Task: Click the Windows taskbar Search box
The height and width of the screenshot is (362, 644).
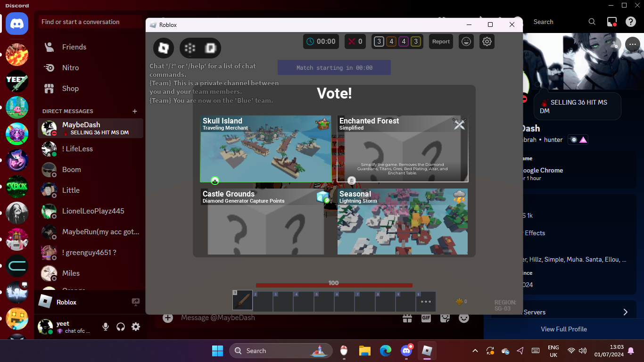Action: tap(282, 351)
